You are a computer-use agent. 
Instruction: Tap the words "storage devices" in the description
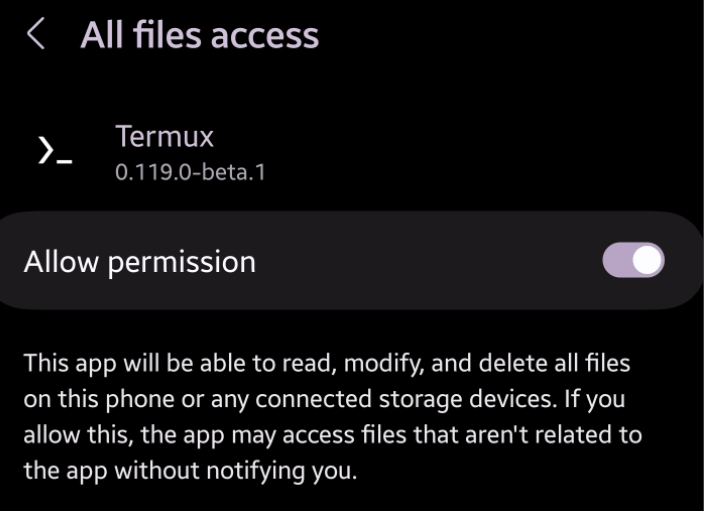click(466, 400)
